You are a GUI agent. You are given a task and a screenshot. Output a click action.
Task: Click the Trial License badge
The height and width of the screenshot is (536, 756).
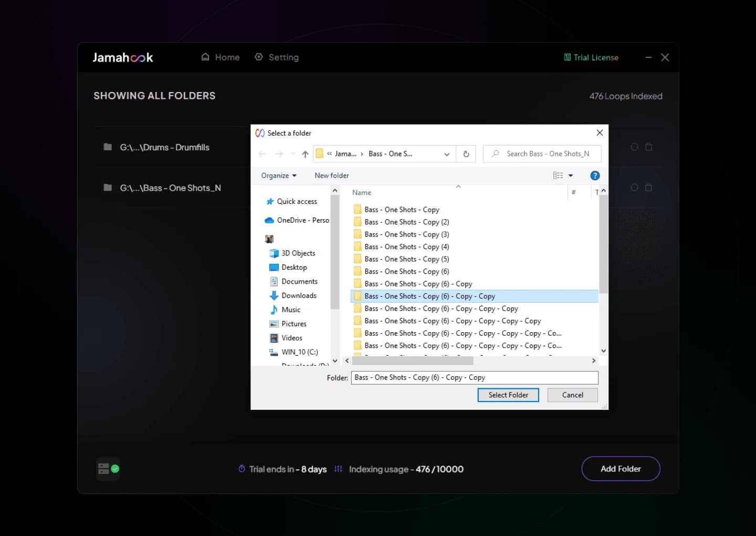[591, 57]
